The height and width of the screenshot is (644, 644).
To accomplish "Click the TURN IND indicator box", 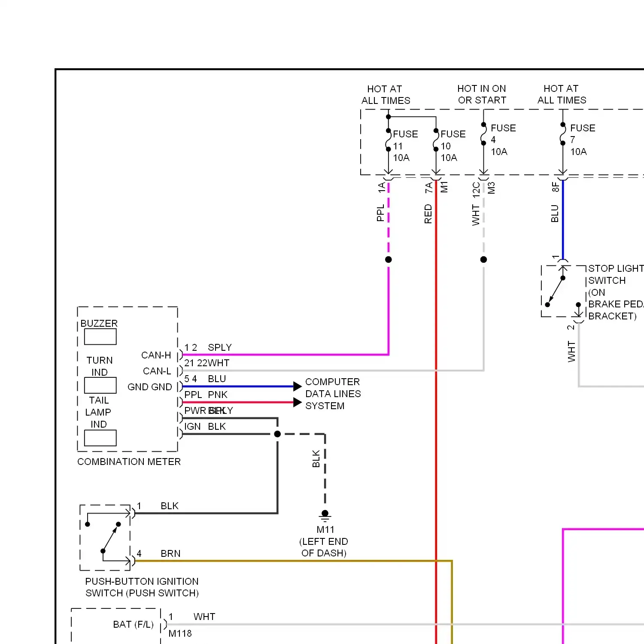I will 100,385.
